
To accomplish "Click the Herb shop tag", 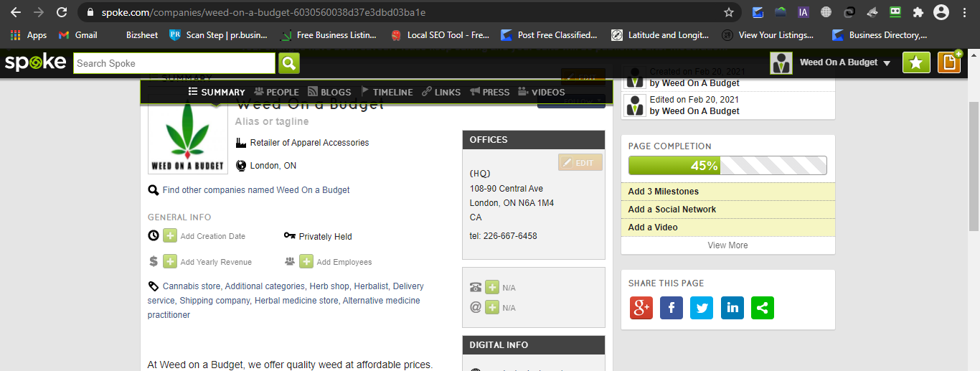I will [x=329, y=286].
